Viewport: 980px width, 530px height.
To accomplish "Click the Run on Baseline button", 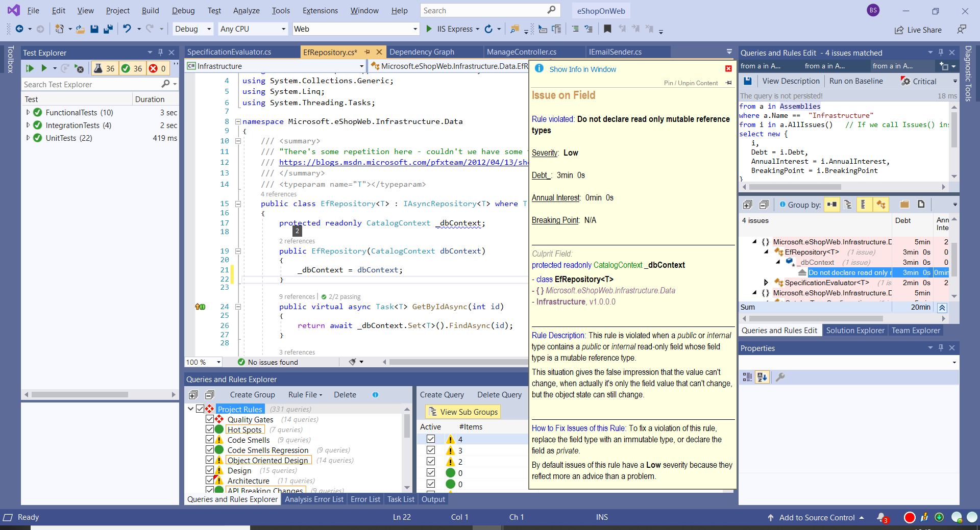I will [856, 81].
